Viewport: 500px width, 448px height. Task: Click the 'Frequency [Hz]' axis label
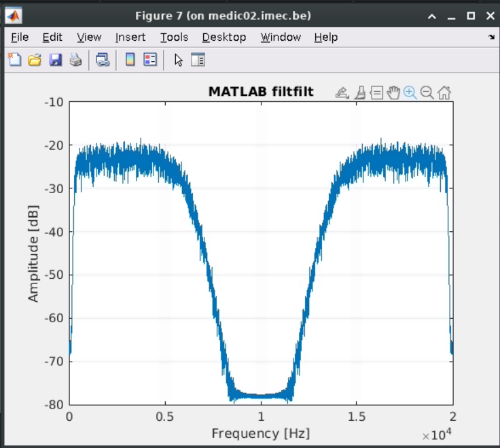point(260,433)
